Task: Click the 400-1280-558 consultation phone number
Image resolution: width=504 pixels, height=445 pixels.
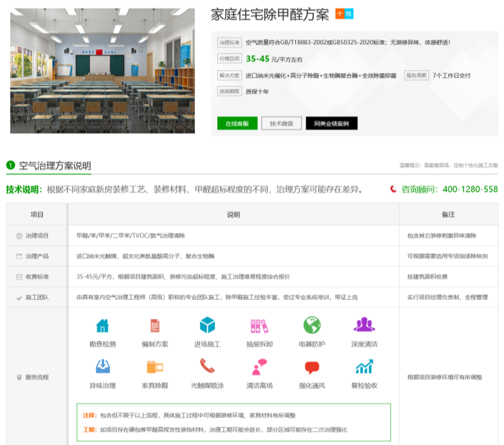Action: 470,189
